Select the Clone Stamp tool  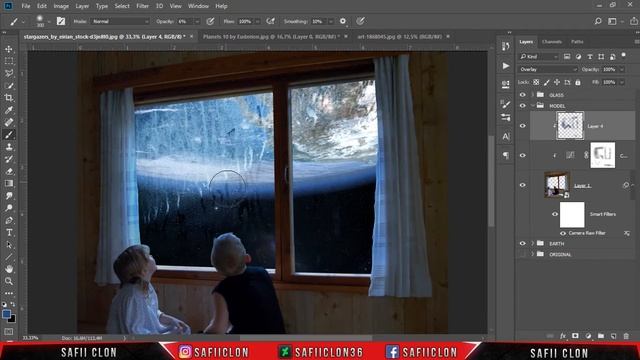coord(9,147)
